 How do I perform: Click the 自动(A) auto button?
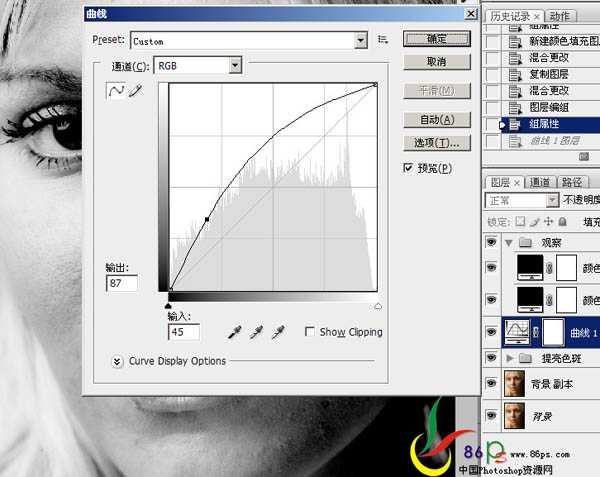pos(437,120)
